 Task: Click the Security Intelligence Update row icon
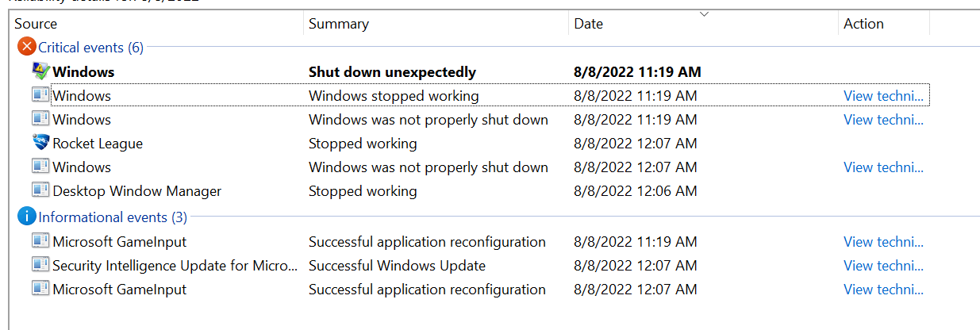point(40,265)
